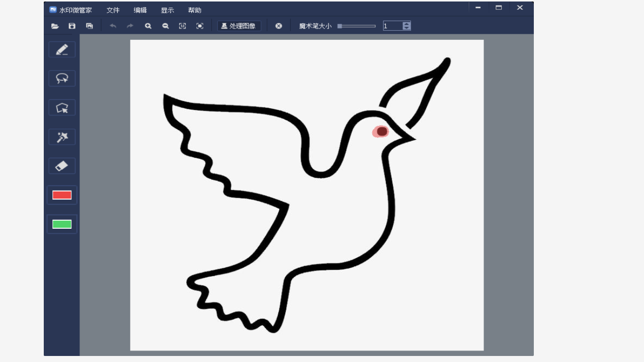Select the eraser tool
The image size is (644, 362).
click(x=62, y=166)
